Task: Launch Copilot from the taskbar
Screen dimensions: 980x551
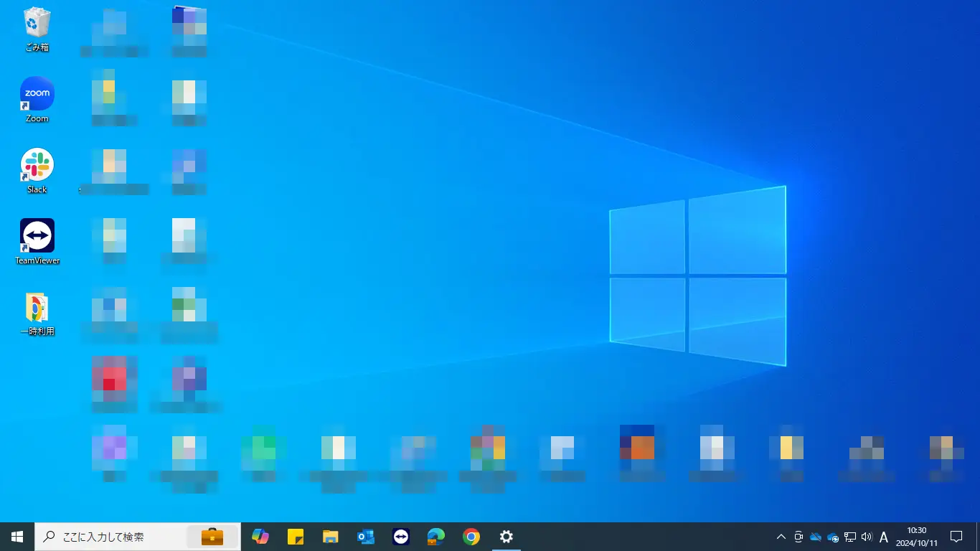Action: pyautogui.click(x=260, y=537)
